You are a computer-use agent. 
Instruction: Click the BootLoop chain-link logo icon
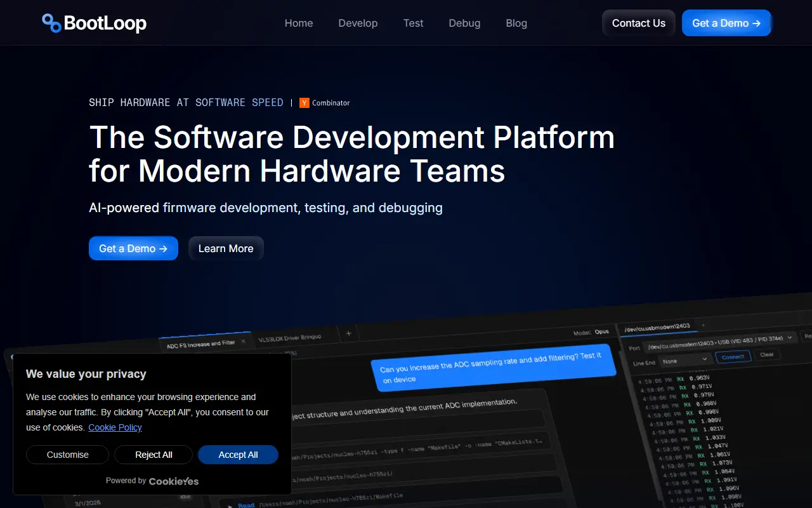[51, 23]
